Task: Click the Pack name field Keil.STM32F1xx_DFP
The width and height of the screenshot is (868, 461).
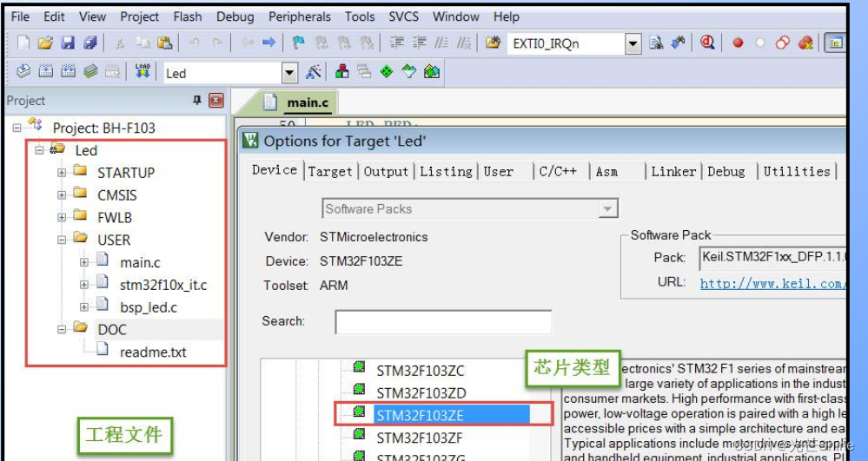Action: tap(773, 257)
